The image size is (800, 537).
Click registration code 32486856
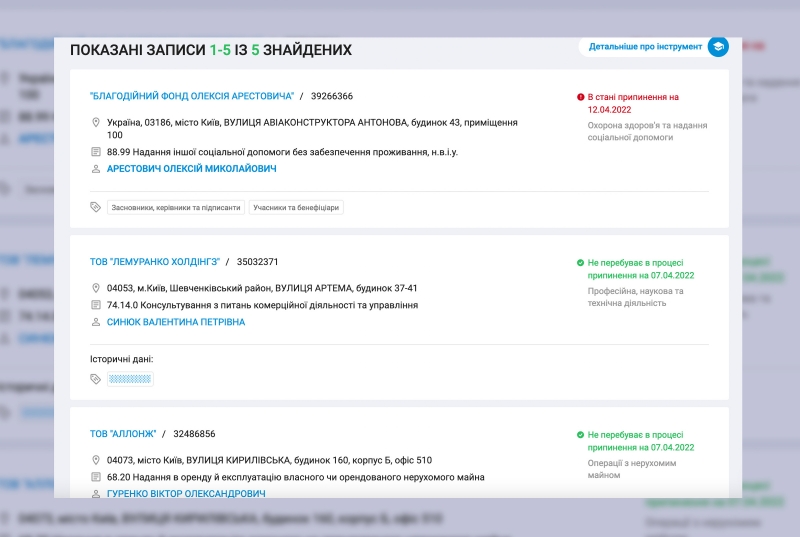click(x=194, y=434)
